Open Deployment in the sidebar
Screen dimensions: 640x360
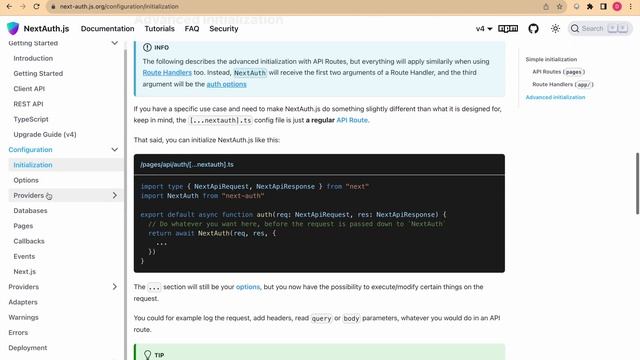click(x=28, y=348)
